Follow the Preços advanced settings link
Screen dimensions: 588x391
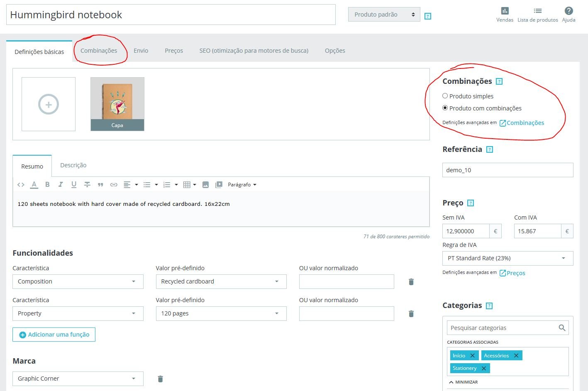pos(512,273)
